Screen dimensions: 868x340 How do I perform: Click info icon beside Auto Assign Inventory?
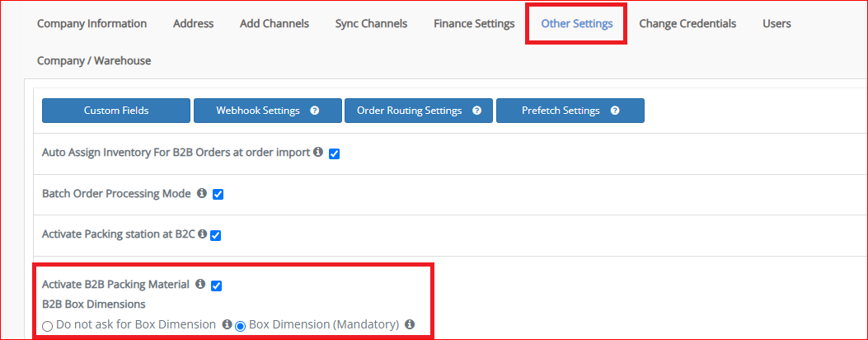317,152
